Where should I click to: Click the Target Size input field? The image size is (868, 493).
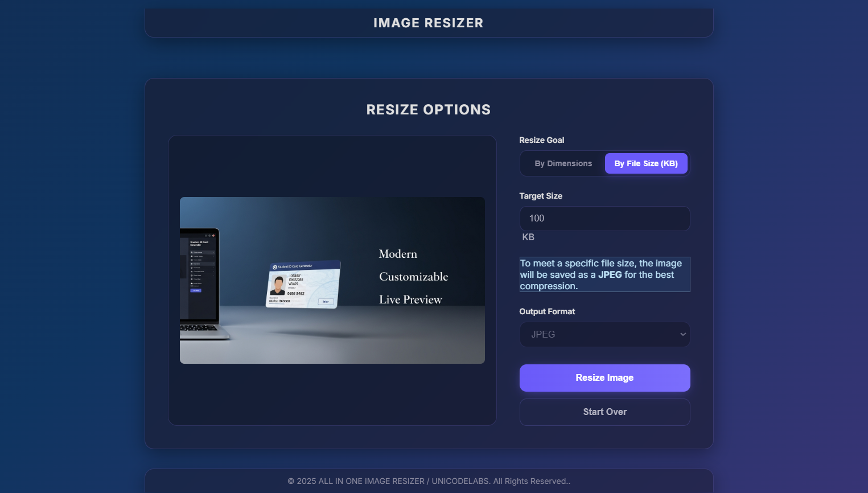604,219
